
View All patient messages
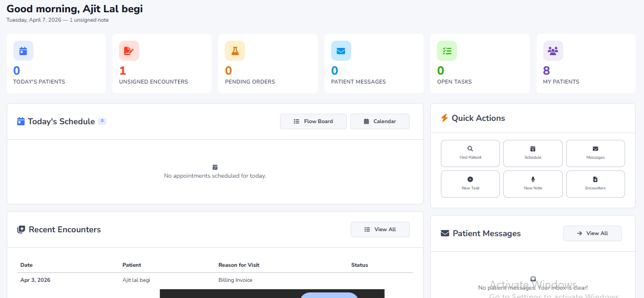pyautogui.click(x=592, y=233)
